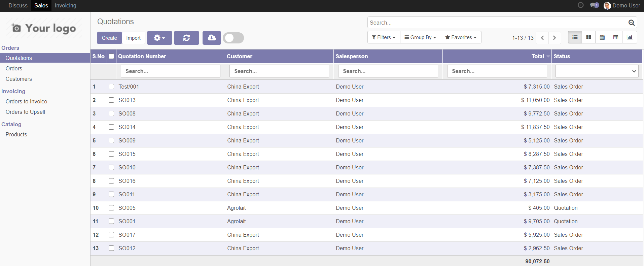Open the Status filter combo box

[597, 71]
